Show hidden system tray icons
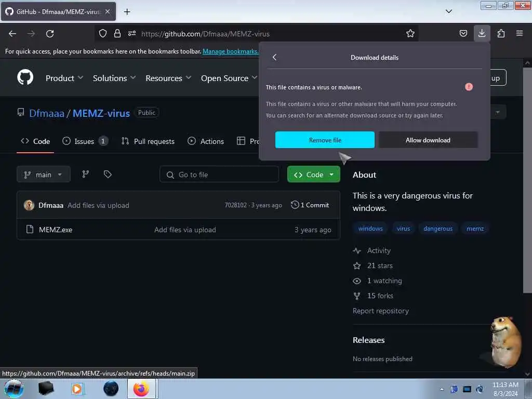The width and height of the screenshot is (532, 399). coord(442,389)
